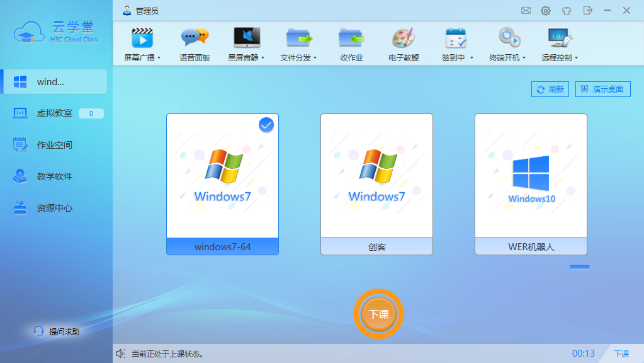Screen dimensions: 644x363
Task: Click the 云学堂 H3C Cloud Class logo
Action: coord(56,32)
